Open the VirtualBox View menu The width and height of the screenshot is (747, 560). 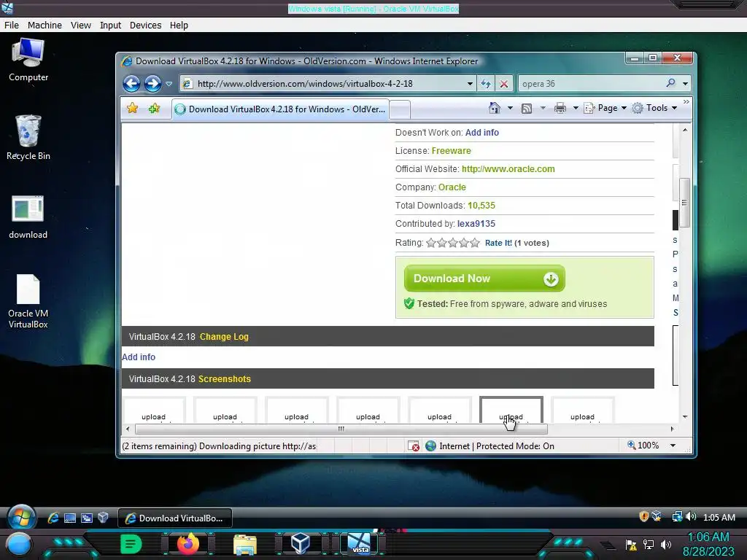(81, 26)
